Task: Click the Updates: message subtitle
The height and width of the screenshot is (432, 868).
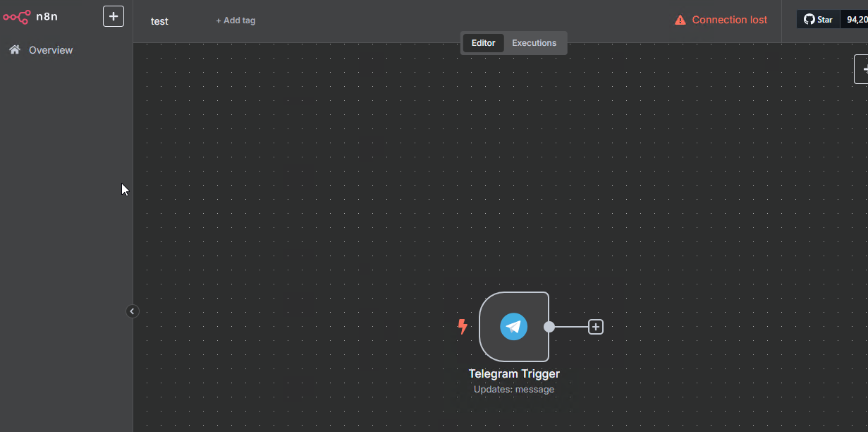Action: coord(514,390)
